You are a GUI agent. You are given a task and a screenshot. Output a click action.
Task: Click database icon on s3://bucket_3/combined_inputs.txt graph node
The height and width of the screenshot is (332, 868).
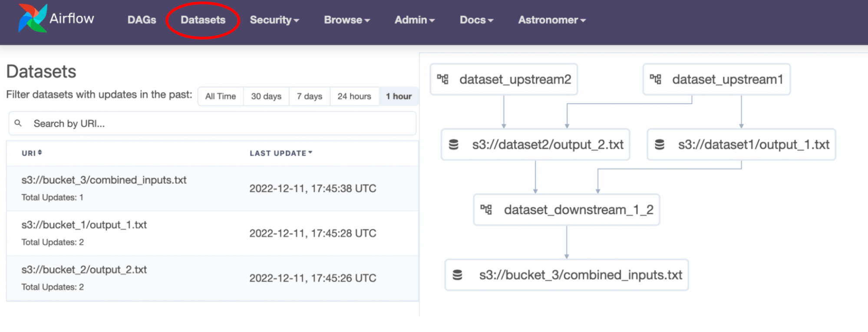click(x=457, y=275)
